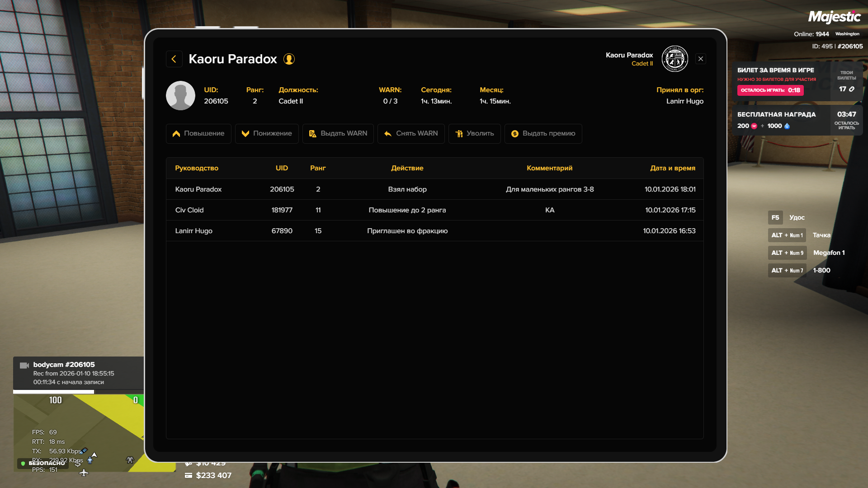Screen dimensions: 868x488
Task: Open the faction emblem logo
Action: point(675,59)
